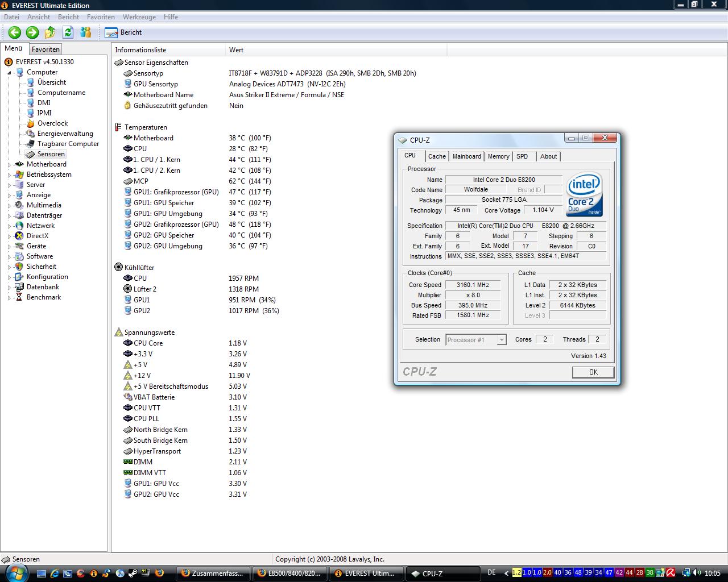Click the red Avira tray icon

[x=671, y=573]
